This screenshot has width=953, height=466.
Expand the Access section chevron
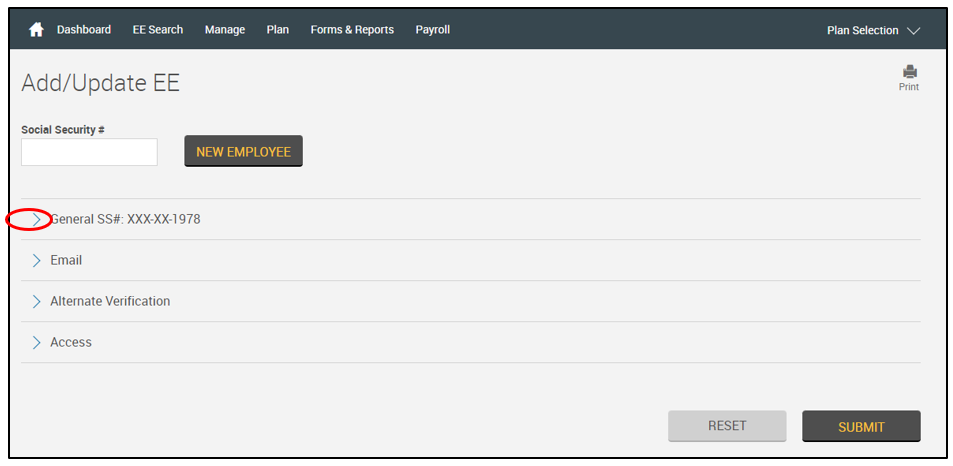tap(37, 342)
